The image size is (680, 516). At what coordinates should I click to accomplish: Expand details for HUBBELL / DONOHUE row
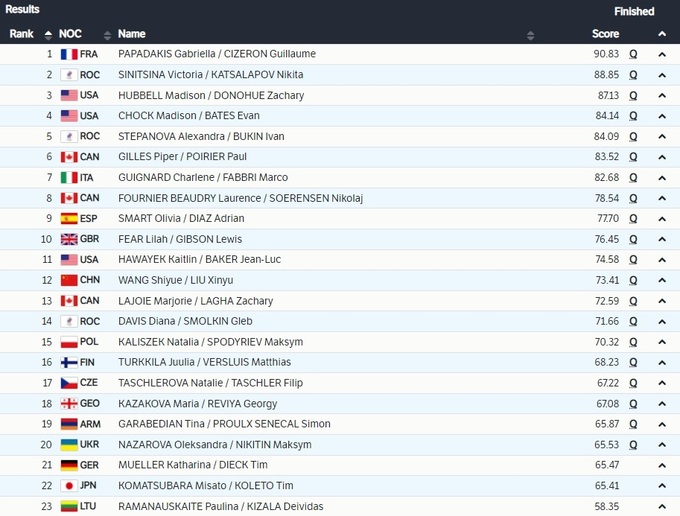coord(661,95)
